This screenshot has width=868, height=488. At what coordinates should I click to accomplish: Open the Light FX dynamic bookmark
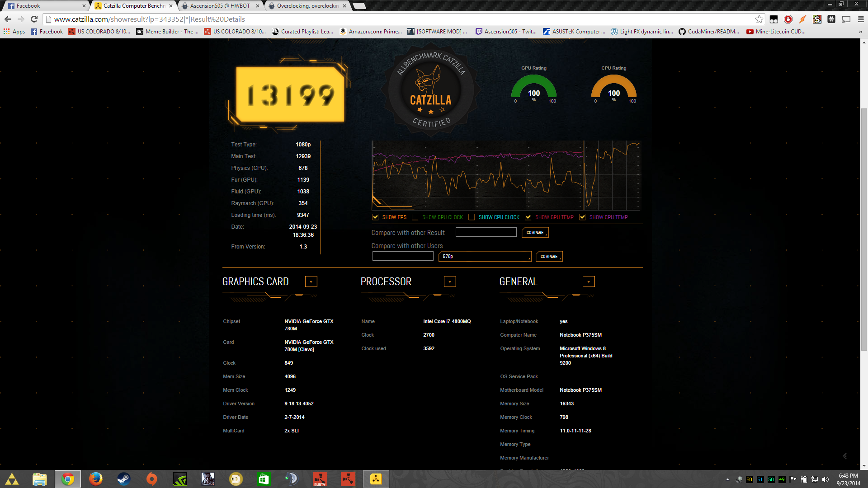click(x=642, y=31)
